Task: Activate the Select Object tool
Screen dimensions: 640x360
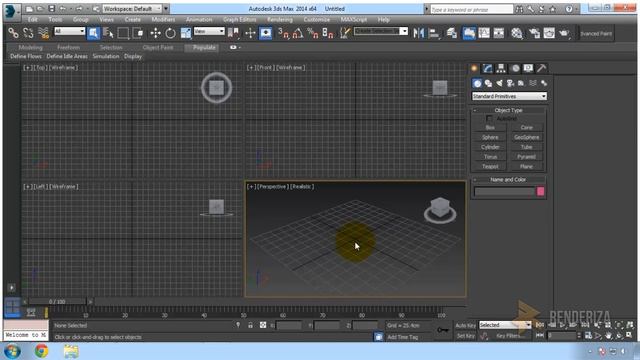Action: point(93,33)
